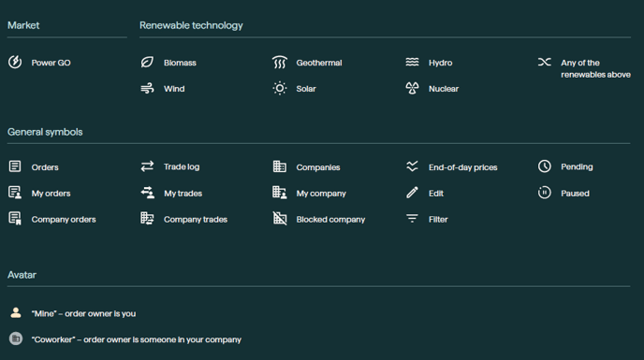Click the Company orders label

tap(64, 220)
